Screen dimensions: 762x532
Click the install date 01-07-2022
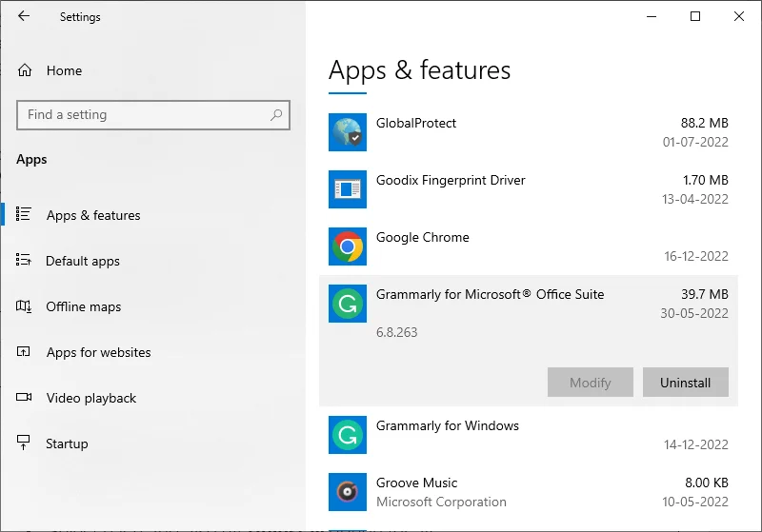click(x=695, y=142)
